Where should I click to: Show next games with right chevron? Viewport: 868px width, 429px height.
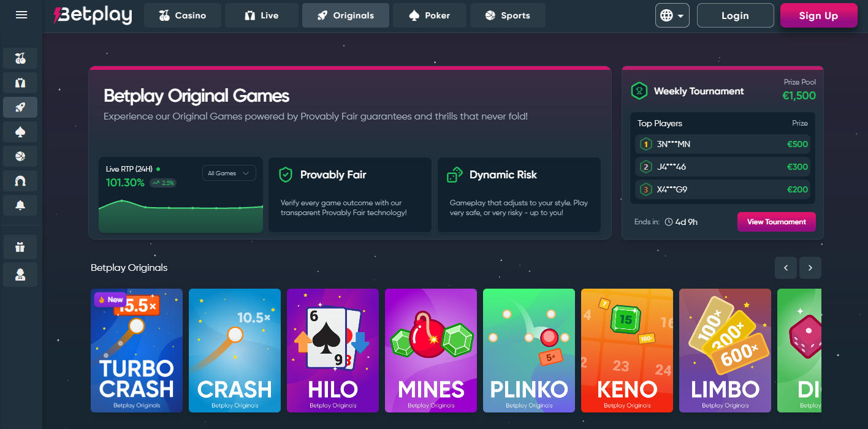pyautogui.click(x=810, y=268)
